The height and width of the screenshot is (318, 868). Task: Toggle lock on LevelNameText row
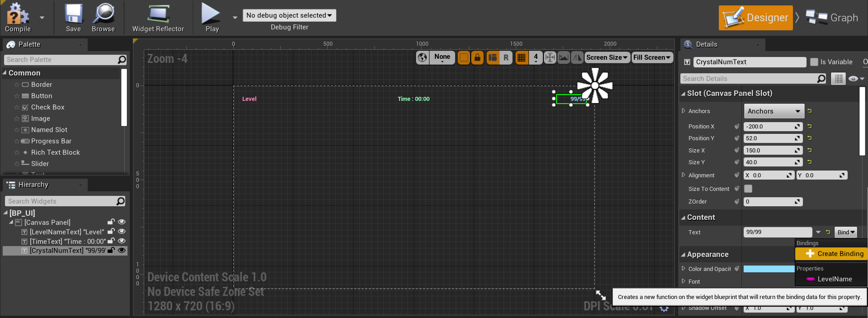coord(111,232)
